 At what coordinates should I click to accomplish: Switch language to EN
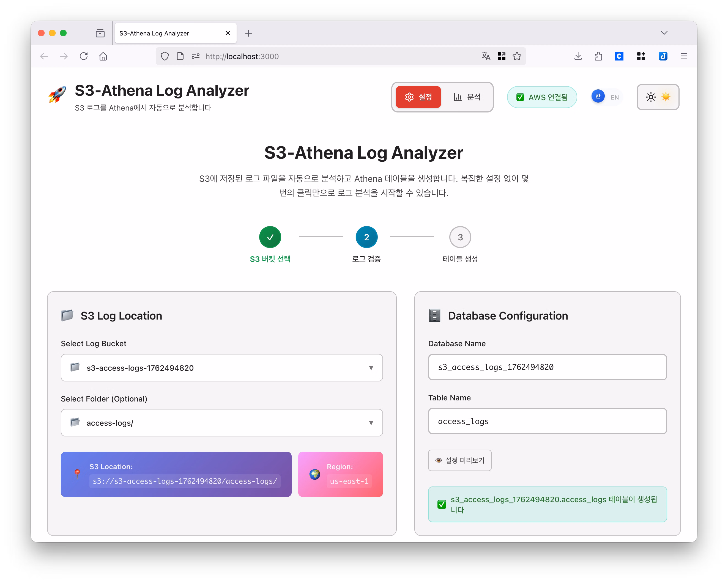pyautogui.click(x=614, y=97)
